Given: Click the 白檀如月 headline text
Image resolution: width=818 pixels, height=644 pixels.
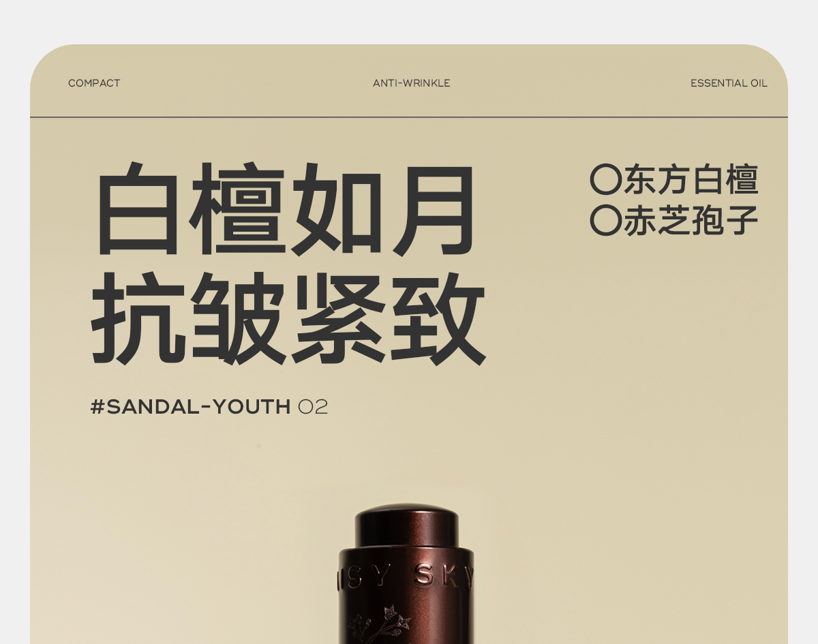Looking at the screenshot, I should tap(286, 209).
